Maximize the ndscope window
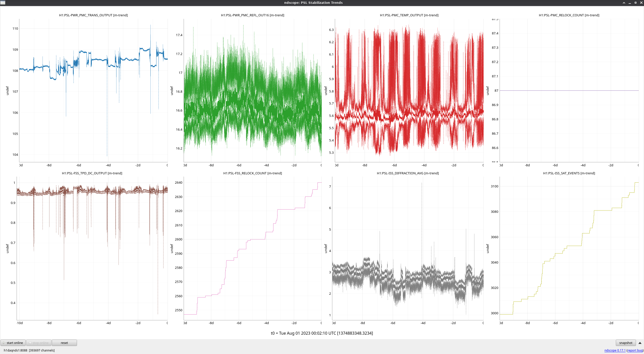The width and height of the screenshot is (644, 354). (635, 3)
